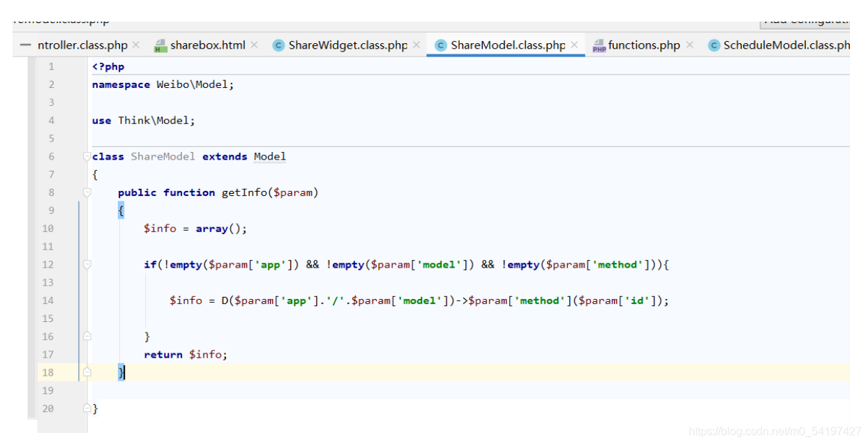
Task: Click the 'extends' keyword on line 6
Action: (x=225, y=156)
